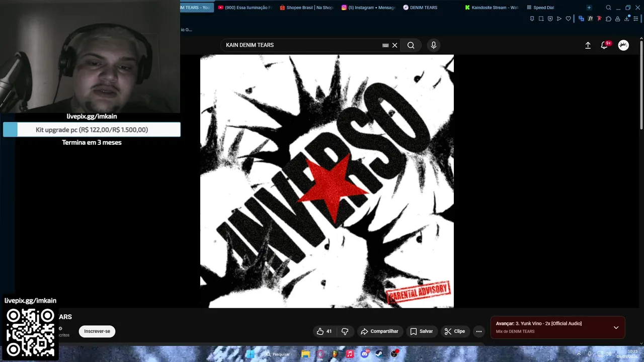The image size is (644, 362).
Task: Save video using Salvar button
Action: pos(421,331)
